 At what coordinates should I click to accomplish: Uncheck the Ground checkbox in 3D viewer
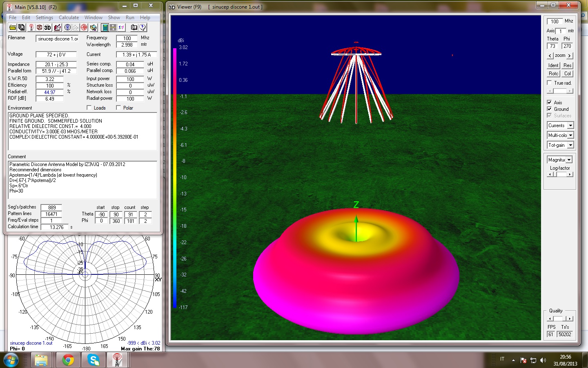click(x=549, y=109)
